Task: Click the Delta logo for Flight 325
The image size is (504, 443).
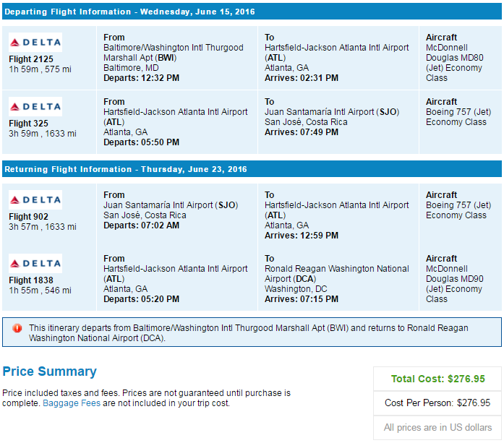Action: [35, 106]
